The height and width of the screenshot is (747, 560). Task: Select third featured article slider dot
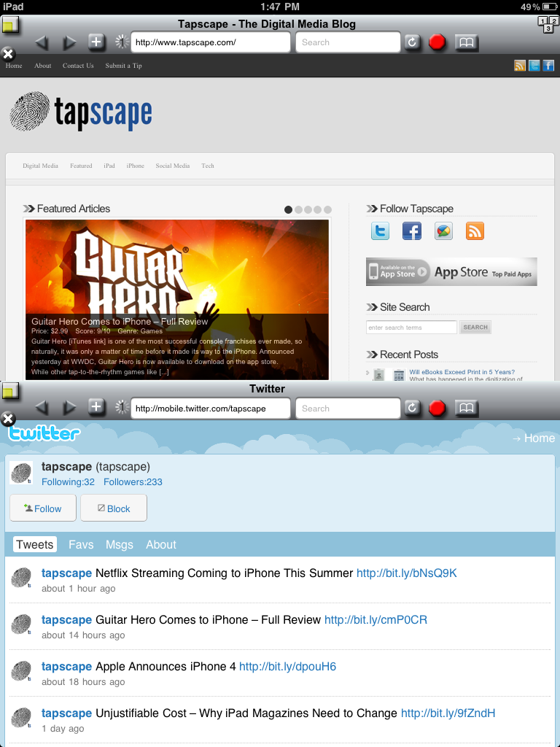coord(308,209)
